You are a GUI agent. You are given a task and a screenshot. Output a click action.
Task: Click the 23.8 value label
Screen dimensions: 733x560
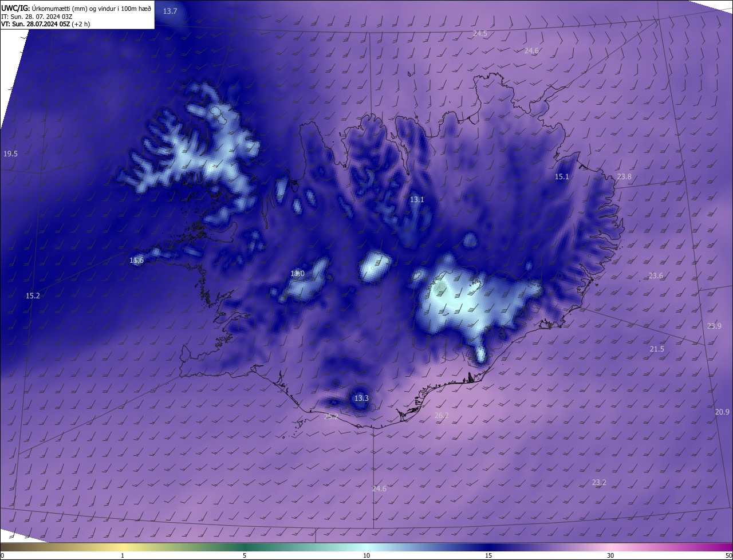point(624,177)
